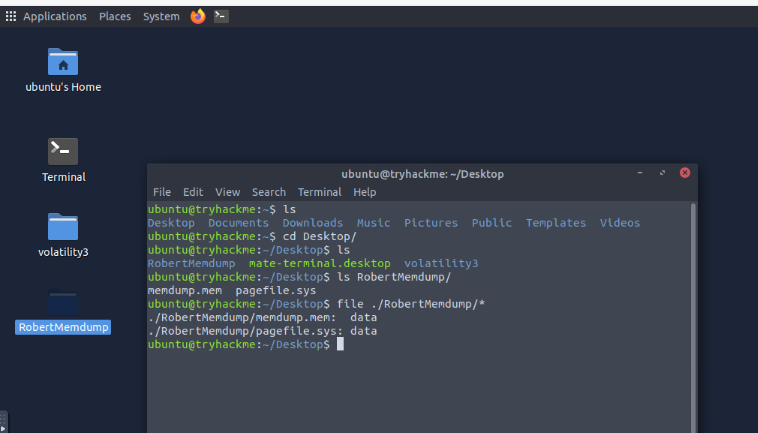This screenshot has height=433, width=758.
Task: Click the 'Pictures' directory in ls output
Action: click(x=431, y=223)
